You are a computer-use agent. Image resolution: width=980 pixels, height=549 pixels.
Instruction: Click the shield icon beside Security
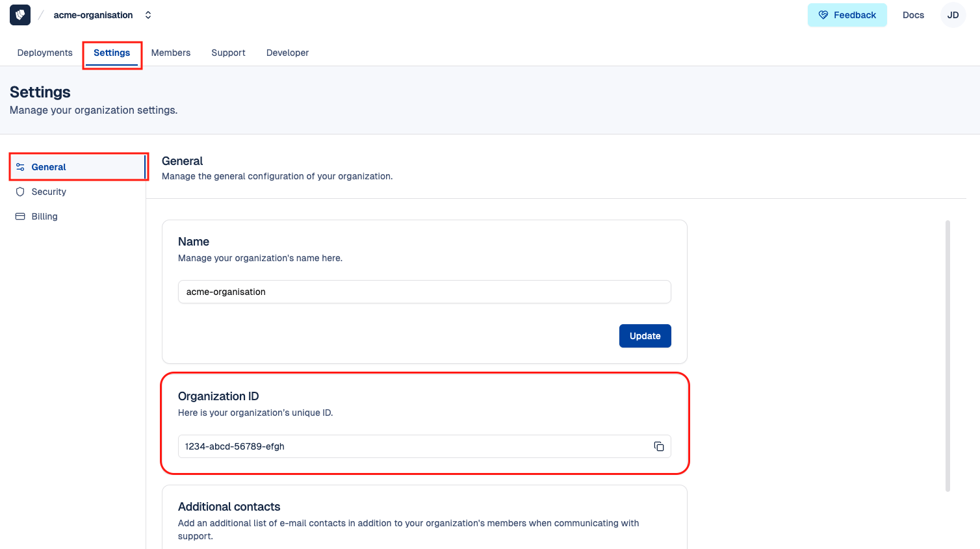(20, 192)
